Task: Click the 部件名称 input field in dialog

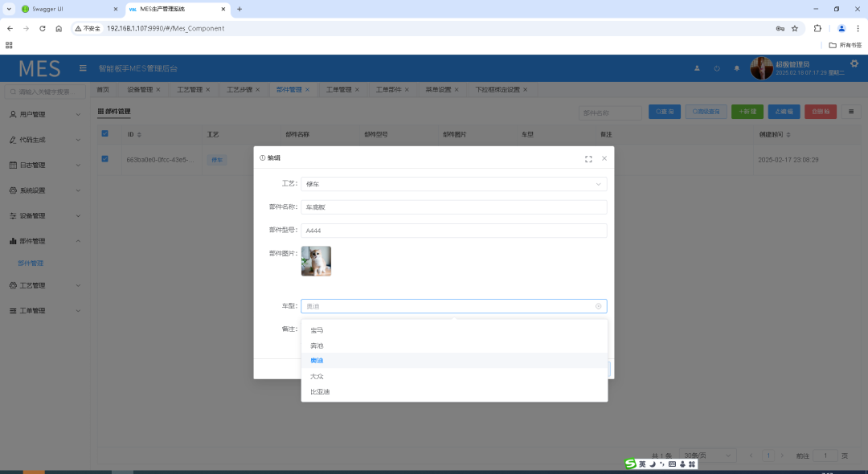Action: tap(453, 207)
